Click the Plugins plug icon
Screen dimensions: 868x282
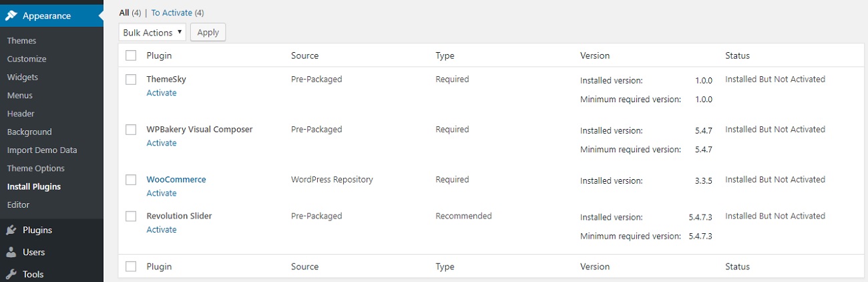(x=11, y=230)
